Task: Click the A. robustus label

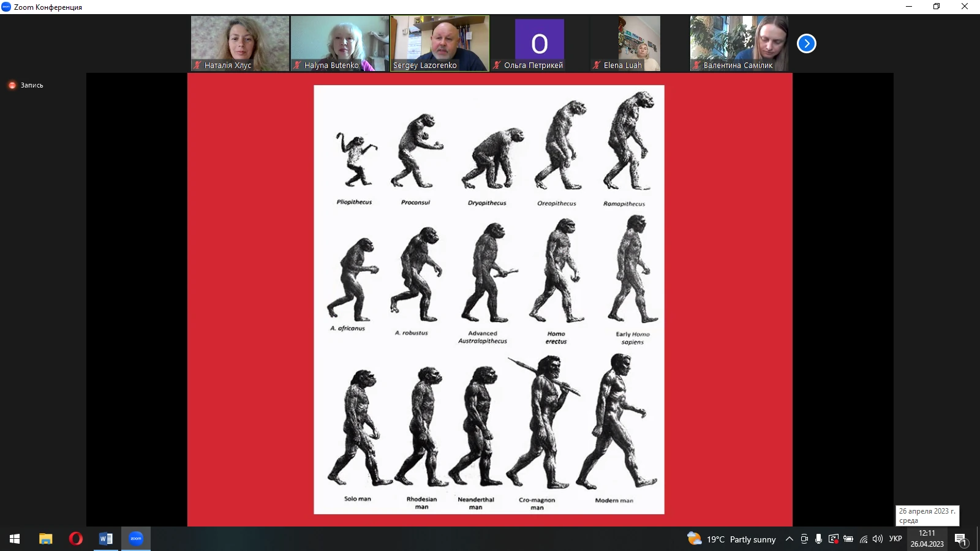Action: click(411, 332)
